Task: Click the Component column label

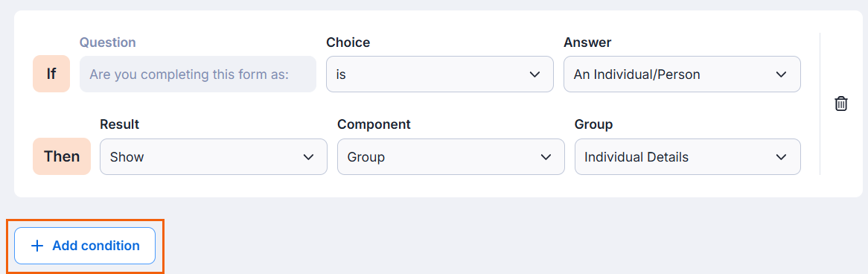Action: (x=374, y=125)
